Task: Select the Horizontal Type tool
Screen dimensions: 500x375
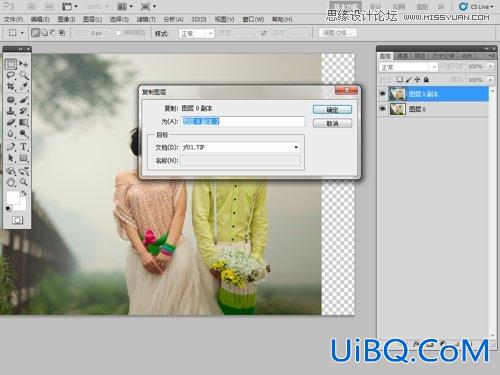Action: click(x=24, y=146)
